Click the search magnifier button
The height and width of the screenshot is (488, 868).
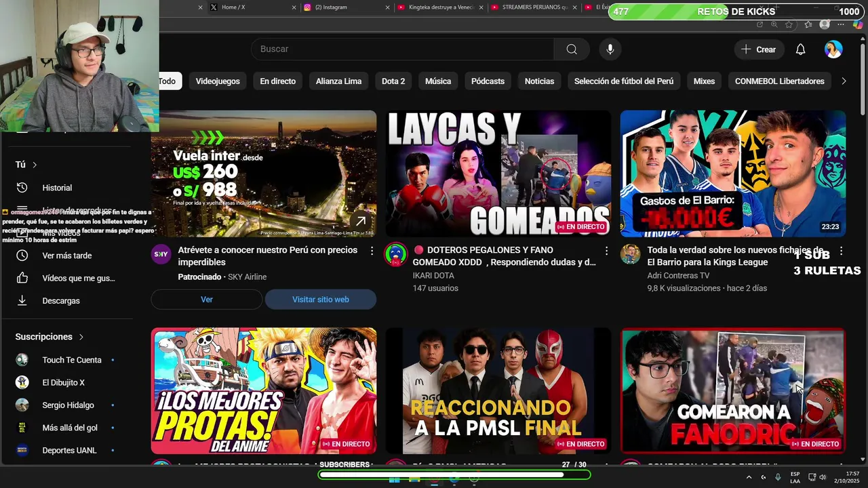pyautogui.click(x=572, y=49)
